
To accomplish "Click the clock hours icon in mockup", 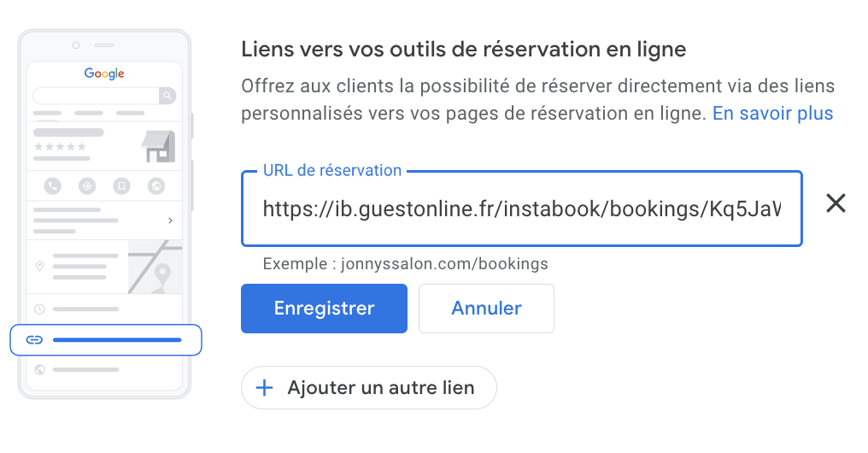I will coord(40,309).
